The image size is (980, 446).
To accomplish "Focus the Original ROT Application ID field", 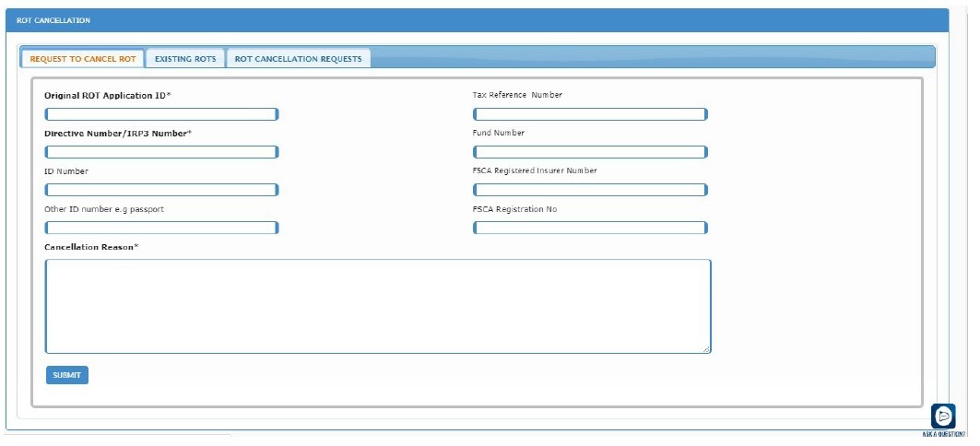I will pyautogui.click(x=161, y=114).
